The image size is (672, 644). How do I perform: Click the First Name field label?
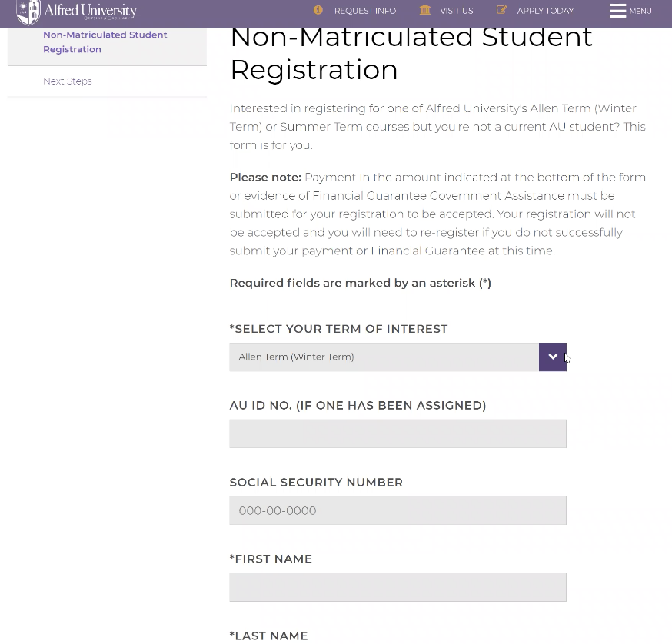pos(271,559)
